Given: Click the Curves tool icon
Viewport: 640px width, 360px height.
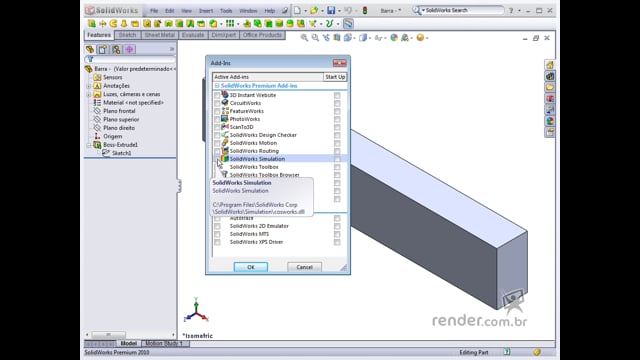Looking at the screenshot, I should (329, 24).
